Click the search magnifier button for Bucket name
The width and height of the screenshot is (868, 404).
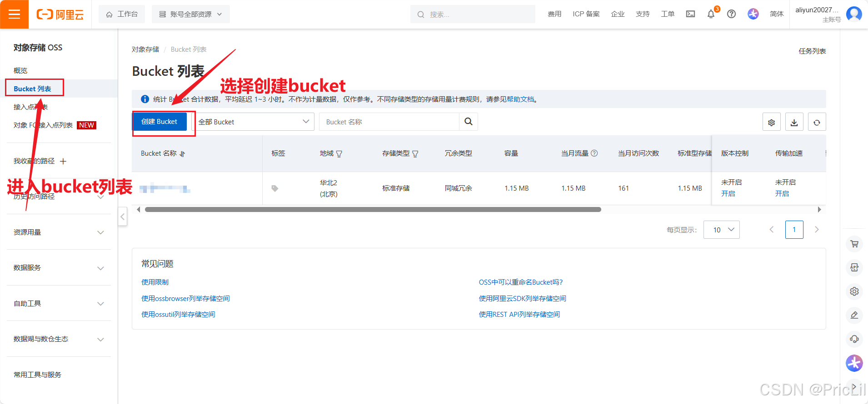tap(469, 122)
